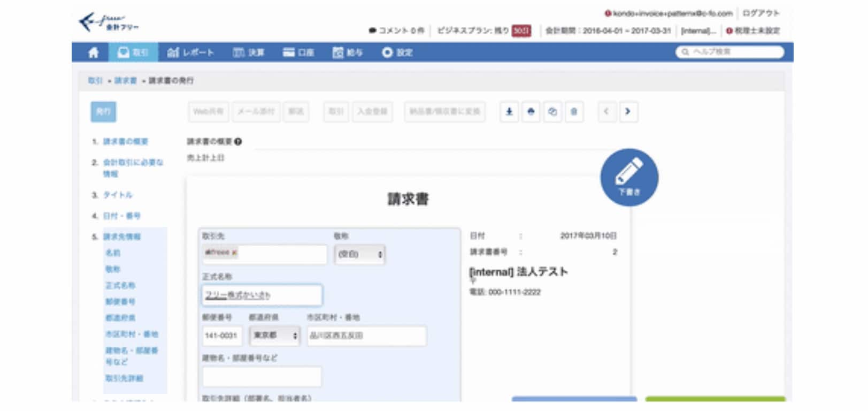
Task: Click the 納品書/領収書に変換 button
Action: (x=445, y=111)
